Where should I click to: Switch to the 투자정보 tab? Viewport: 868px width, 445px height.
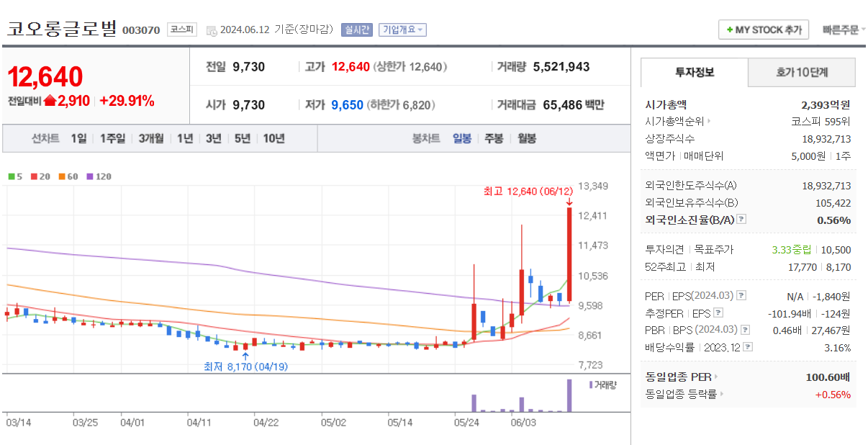click(695, 73)
